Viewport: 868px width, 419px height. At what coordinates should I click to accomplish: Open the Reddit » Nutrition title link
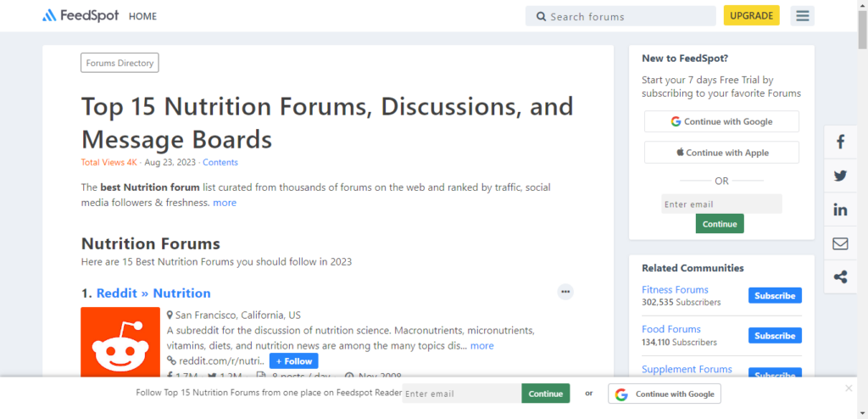153,293
